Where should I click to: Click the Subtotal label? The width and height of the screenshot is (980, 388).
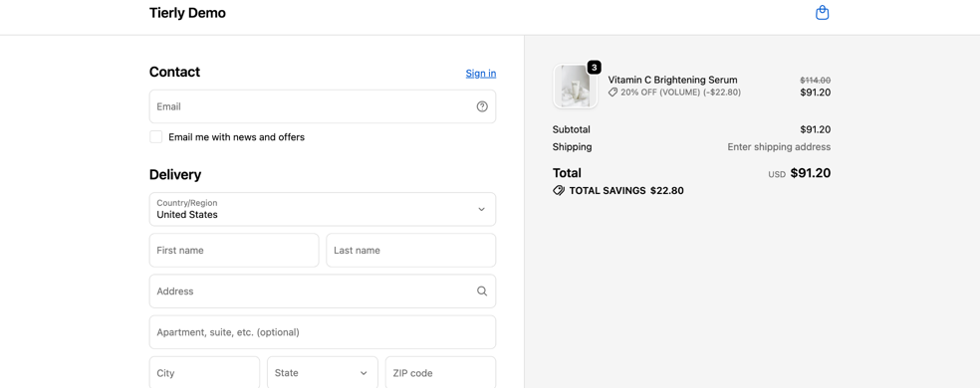(572, 130)
